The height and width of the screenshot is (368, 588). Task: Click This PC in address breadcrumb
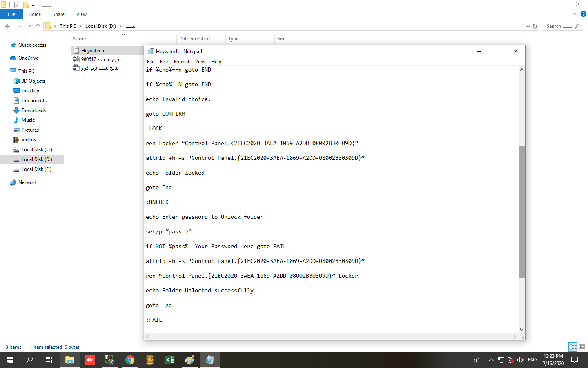68,26
